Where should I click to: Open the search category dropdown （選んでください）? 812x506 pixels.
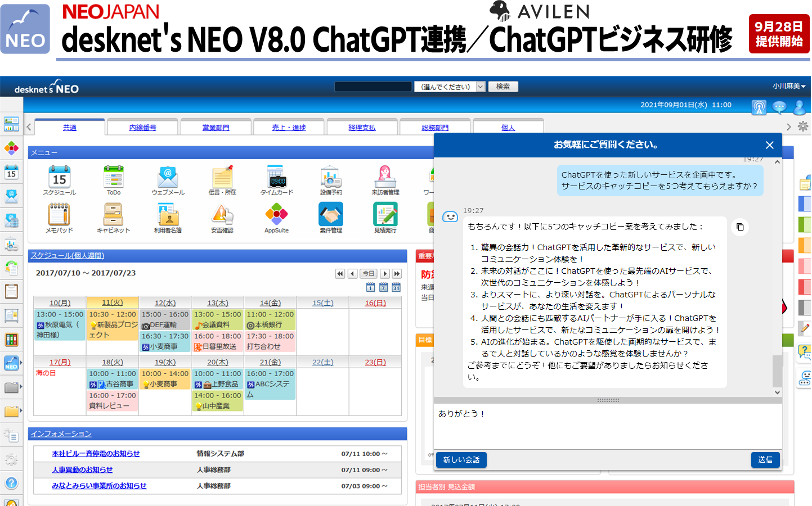(x=450, y=87)
